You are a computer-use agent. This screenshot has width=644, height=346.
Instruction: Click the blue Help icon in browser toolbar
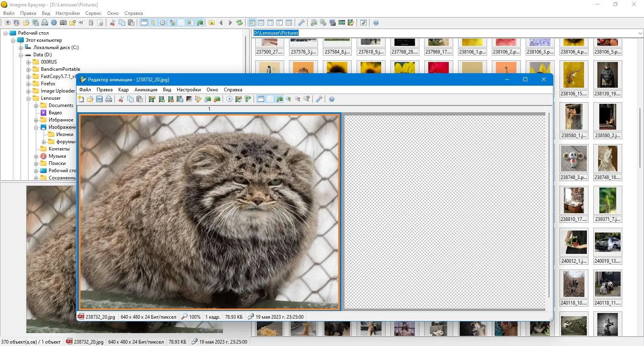376,23
